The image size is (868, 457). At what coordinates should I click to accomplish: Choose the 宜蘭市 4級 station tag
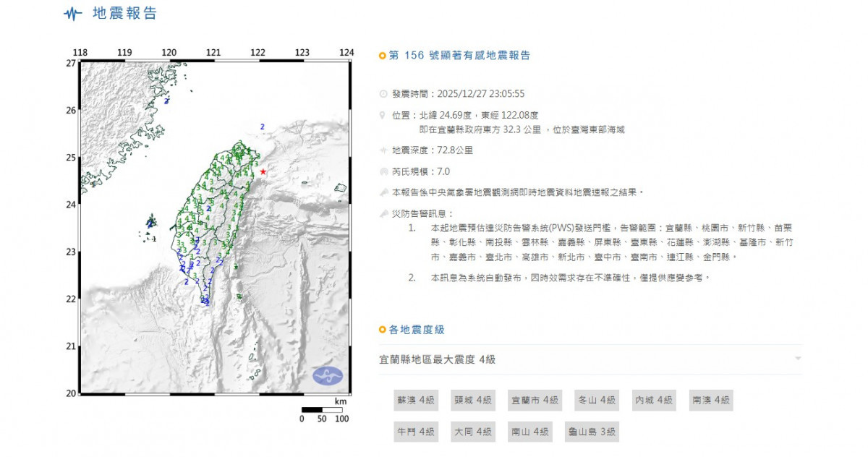535,400
